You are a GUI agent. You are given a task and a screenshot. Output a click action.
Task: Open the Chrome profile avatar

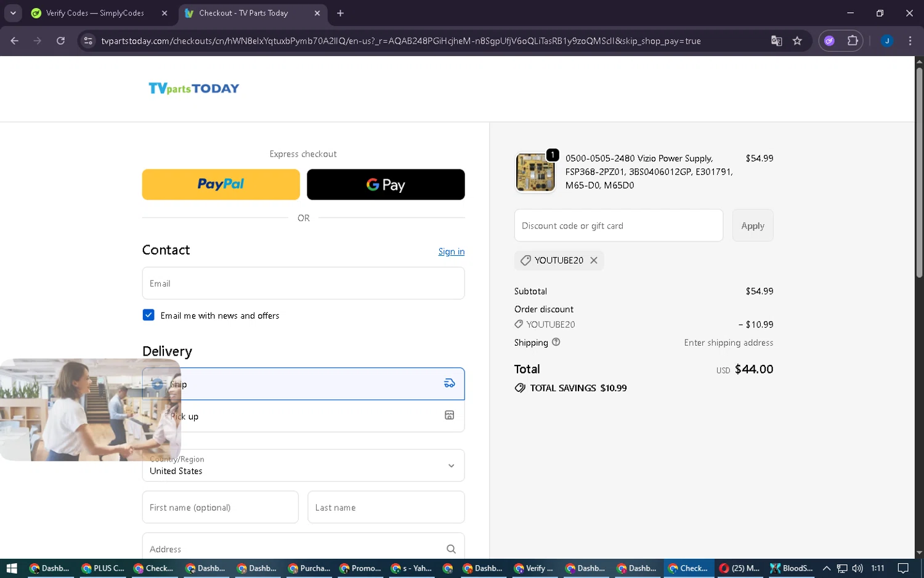pyautogui.click(x=886, y=41)
